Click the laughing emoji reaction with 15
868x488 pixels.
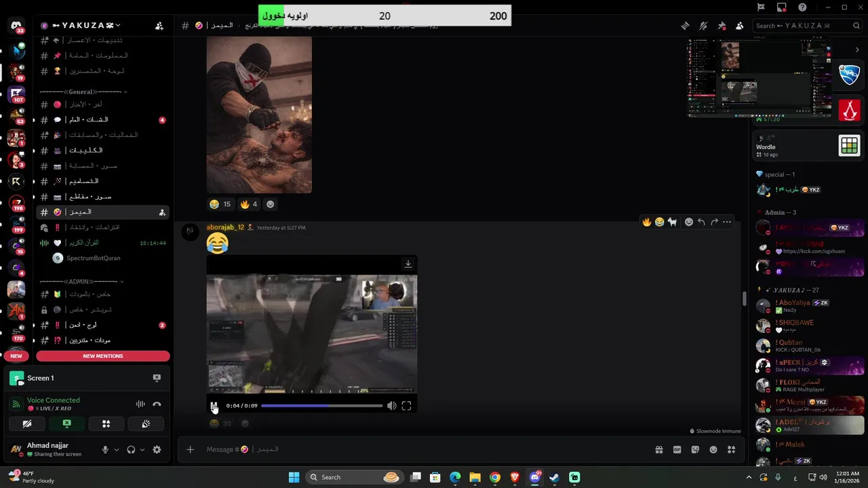tap(220, 204)
